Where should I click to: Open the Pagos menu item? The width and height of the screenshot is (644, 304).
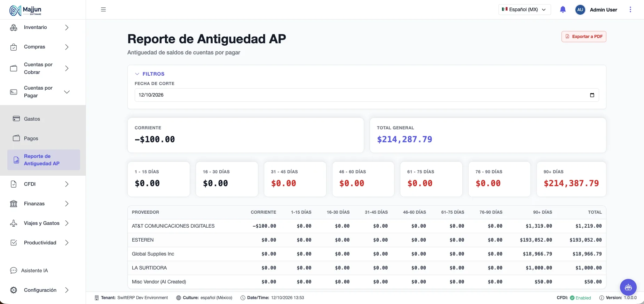[44, 138]
